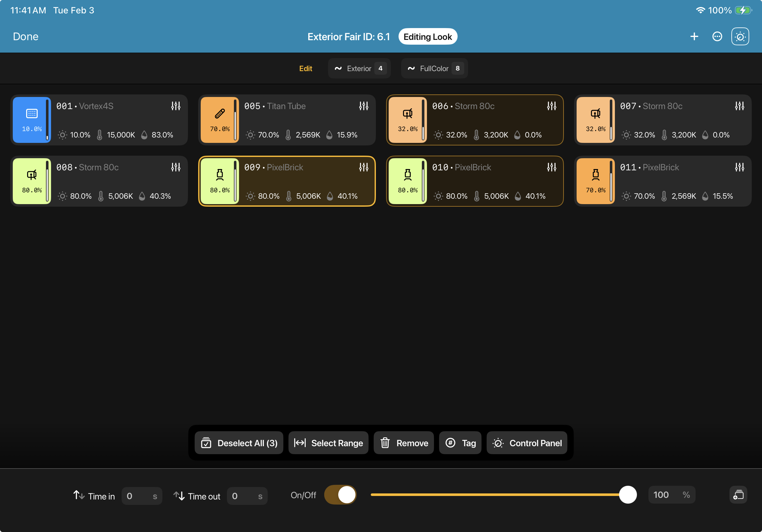Open mixer sliders for 001 Vortex4S
Screen dimensions: 762x532
pyautogui.click(x=176, y=106)
